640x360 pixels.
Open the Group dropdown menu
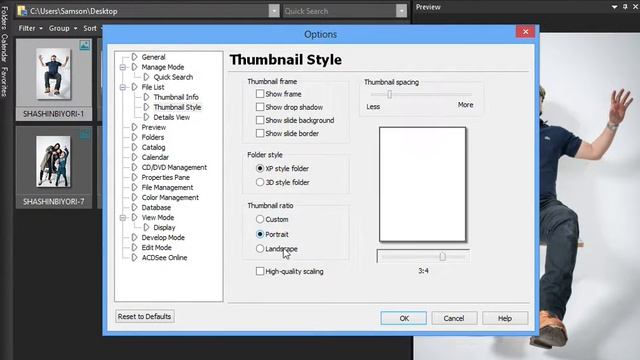(62, 28)
